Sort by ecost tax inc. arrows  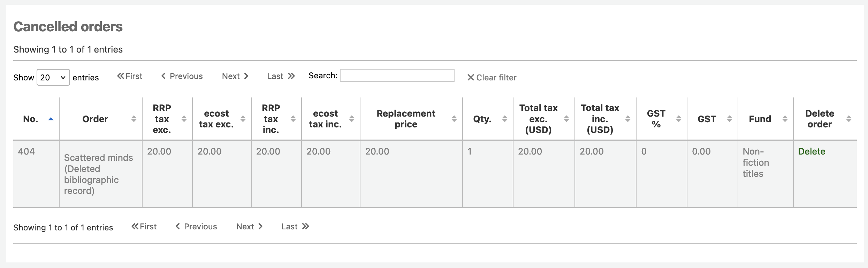click(351, 119)
